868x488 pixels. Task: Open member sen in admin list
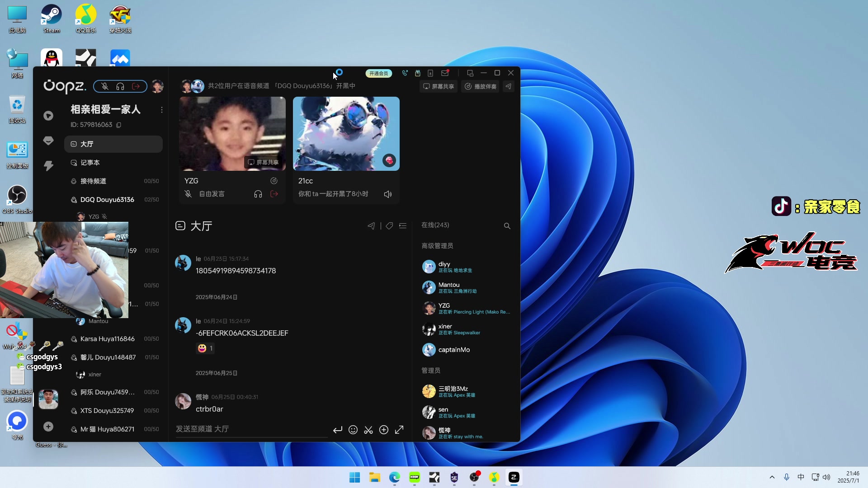(x=466, y=412)
